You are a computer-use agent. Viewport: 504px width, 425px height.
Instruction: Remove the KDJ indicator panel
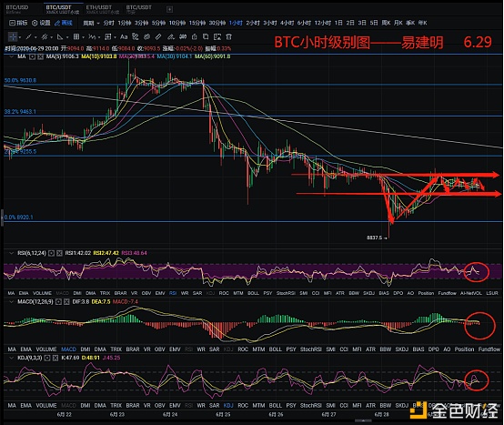[x=55, y=358]
